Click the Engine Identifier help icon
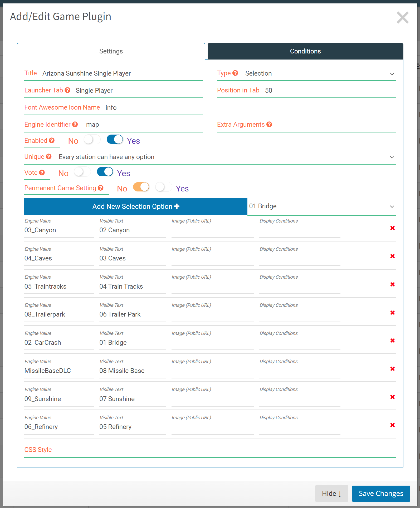Screen dimensions: 420x508 click(x=75, y=124)
